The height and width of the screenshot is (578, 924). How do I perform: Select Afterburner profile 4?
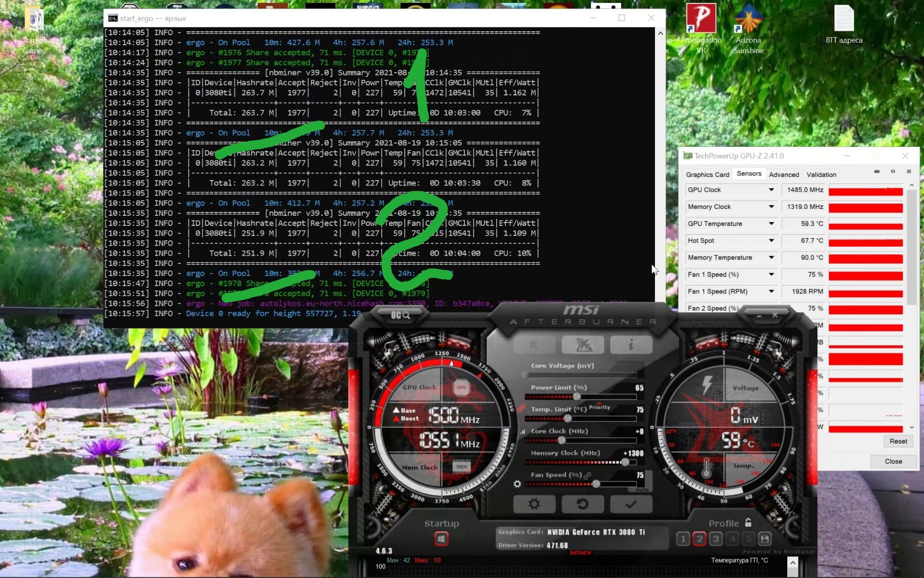click(x=732, y=539)
